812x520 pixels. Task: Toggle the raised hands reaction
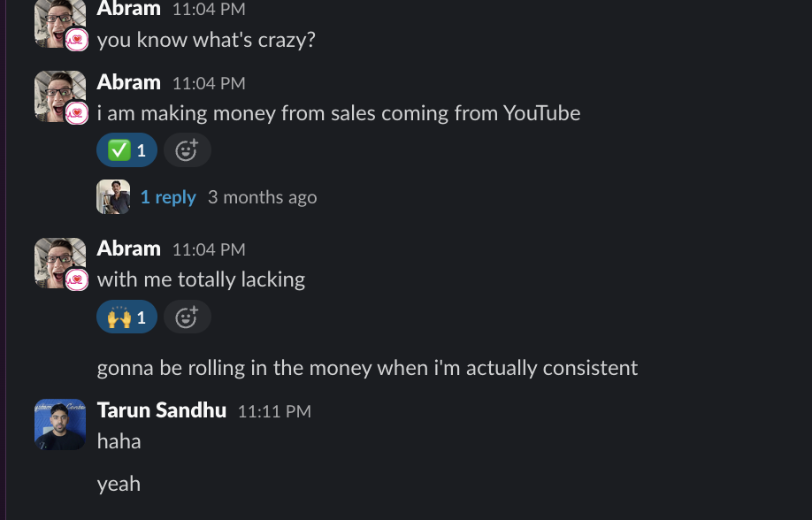coord(126,317)
